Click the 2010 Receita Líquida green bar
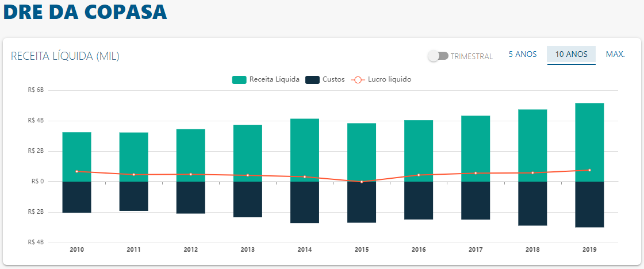 coord(77,157)
